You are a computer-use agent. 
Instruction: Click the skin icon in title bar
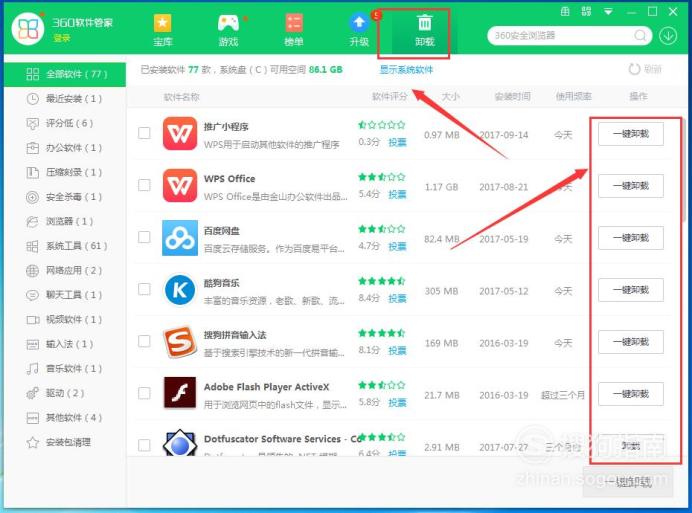(565, 11)
